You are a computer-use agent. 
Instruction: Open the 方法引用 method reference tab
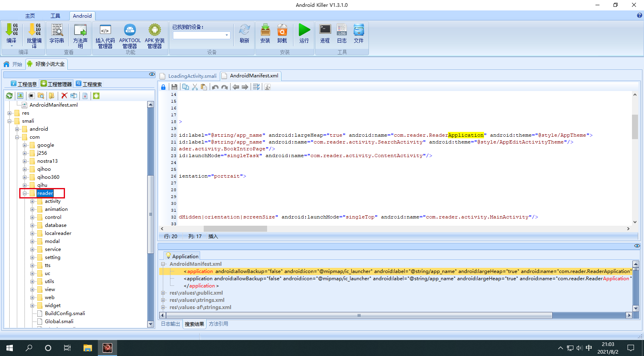[x=219, y=324]
